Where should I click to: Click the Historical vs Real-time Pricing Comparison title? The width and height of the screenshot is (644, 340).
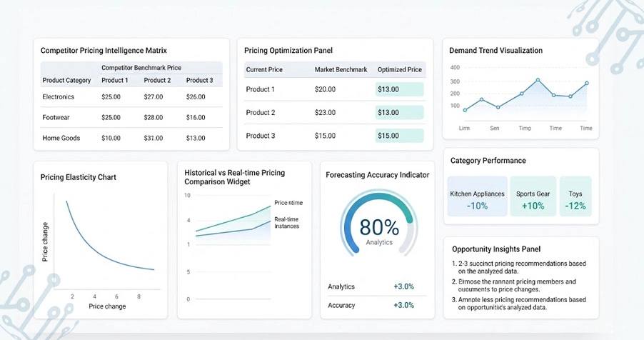pos(234,177)
